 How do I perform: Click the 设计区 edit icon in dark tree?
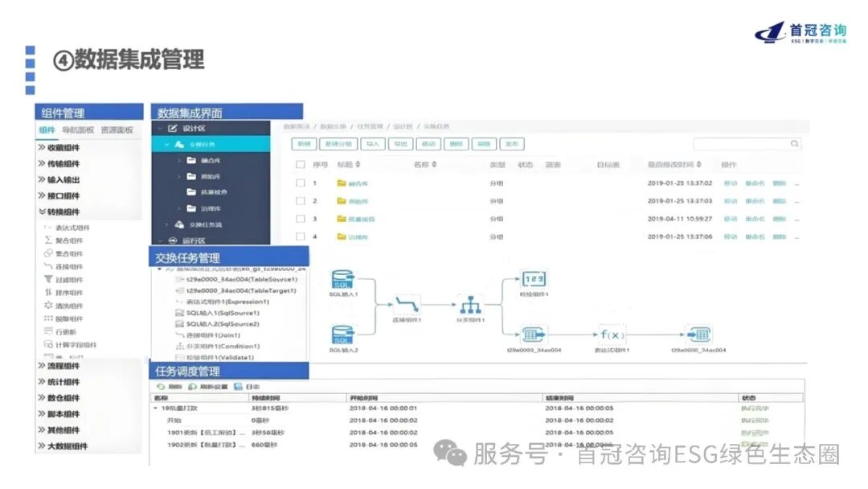tap(173, 129)
